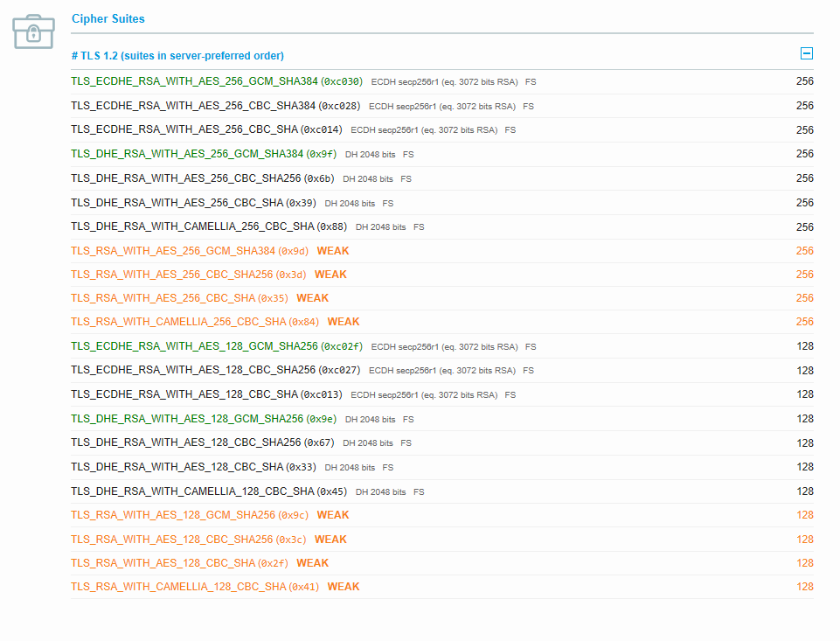Click WEAK label on the 0x9c suite row

(333, 515)
